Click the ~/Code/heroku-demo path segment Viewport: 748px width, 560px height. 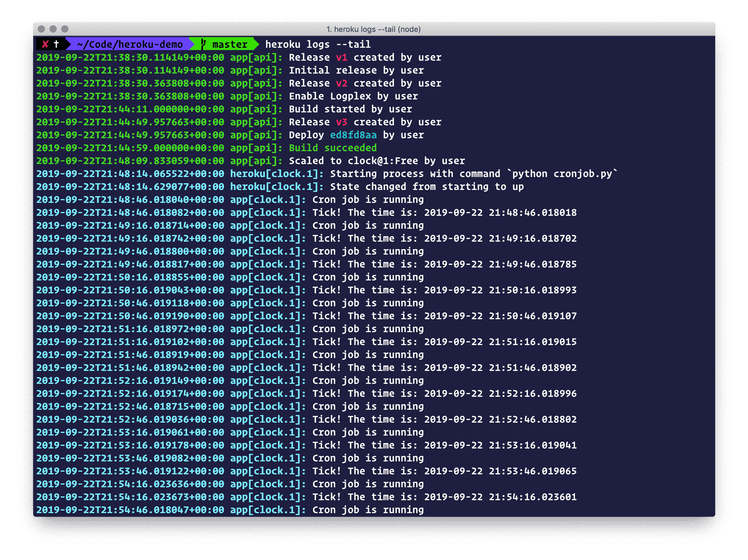[130, 44]
